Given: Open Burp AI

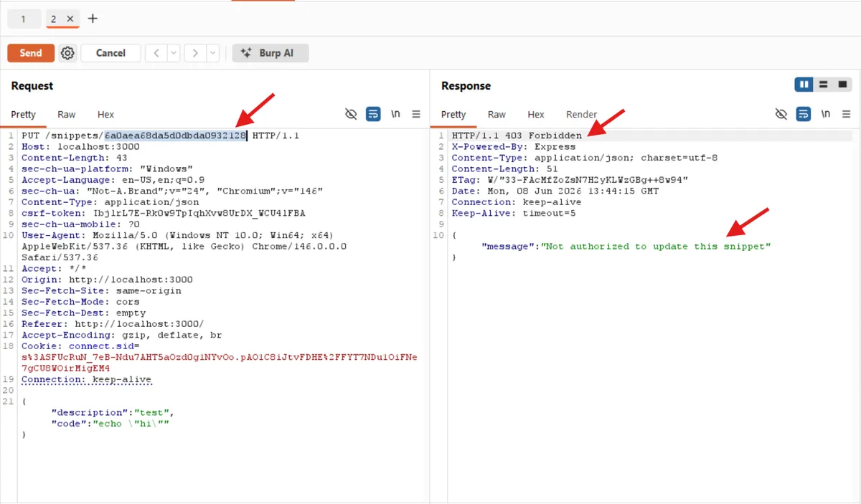Looking at the screenshot, I should pyautogui.click(x=270, y=53).
